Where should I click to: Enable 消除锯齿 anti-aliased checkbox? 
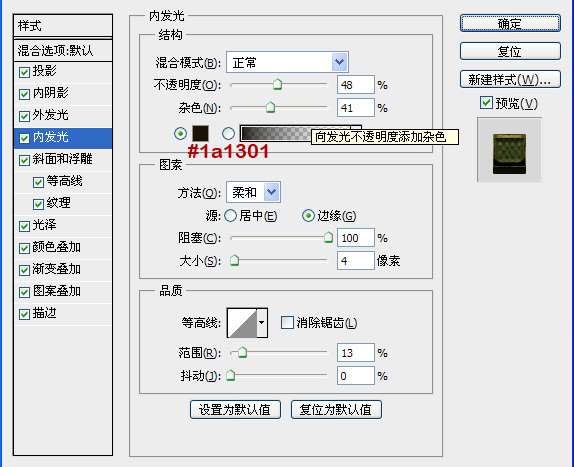tap(287, 322)
